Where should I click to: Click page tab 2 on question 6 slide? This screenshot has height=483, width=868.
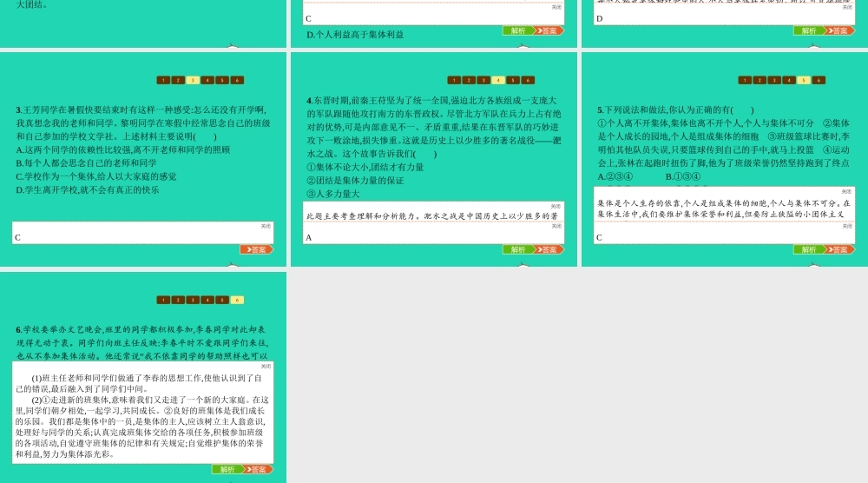(x=178, y=301)
